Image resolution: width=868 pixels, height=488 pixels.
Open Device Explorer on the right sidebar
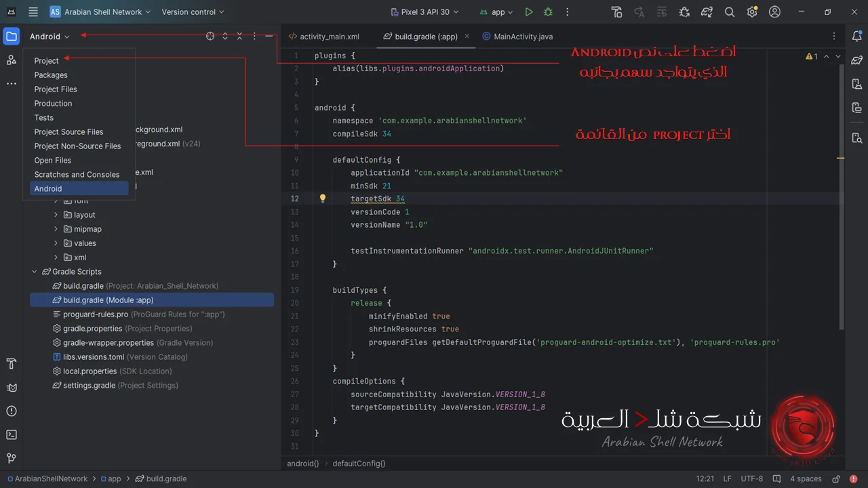(856, 138)
